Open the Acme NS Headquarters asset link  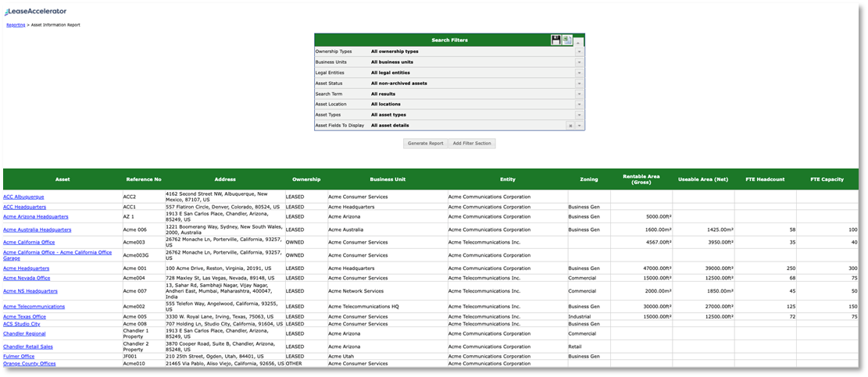coord(30,291)
